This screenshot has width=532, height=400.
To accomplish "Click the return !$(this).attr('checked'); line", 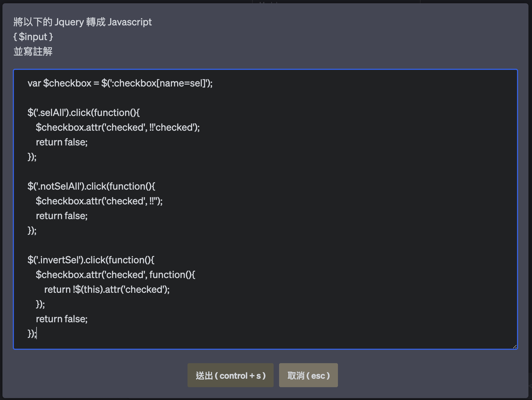I will (107, 289).
